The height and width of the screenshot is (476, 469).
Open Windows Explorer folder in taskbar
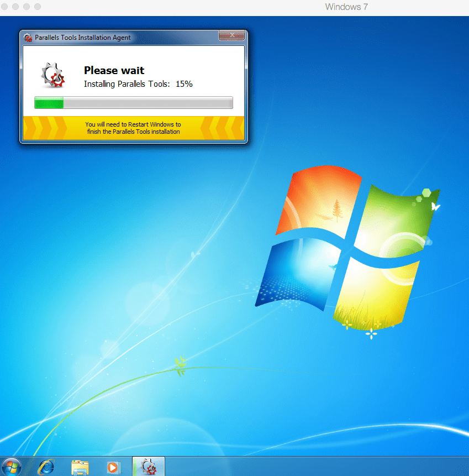pyautogui.click(x=80, y=468)
